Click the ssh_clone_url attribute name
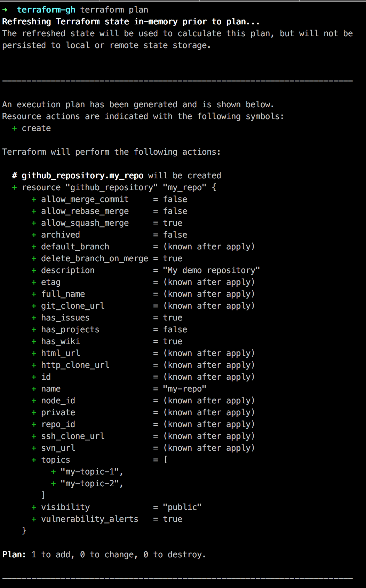Viewport: 366px width, 588px height. (73, 436)
